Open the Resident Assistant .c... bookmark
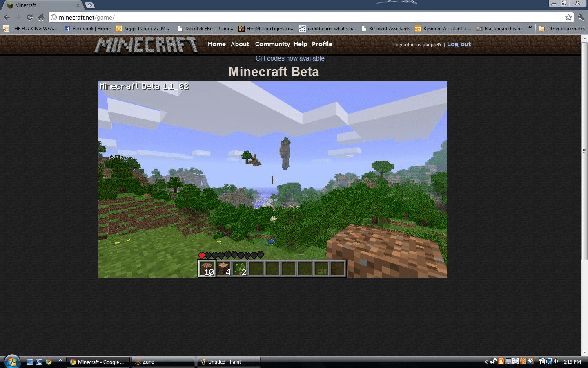 (443, 29)
